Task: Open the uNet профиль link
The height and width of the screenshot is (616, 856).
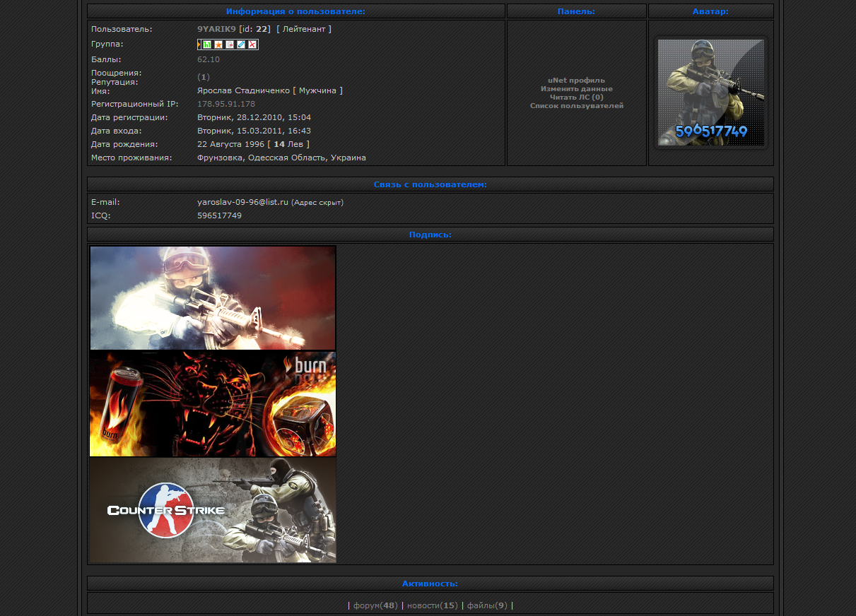Action: (576, 81)
